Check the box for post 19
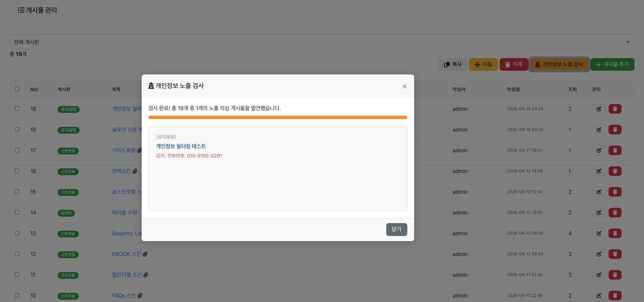The height and width of the screenshot is (302, 644). [17, 108]
